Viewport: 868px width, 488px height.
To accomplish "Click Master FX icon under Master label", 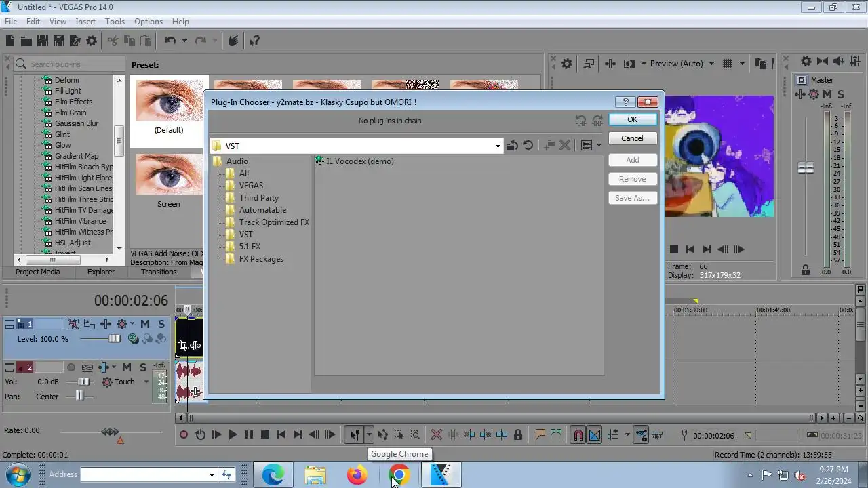I will [x=802, y=94].
